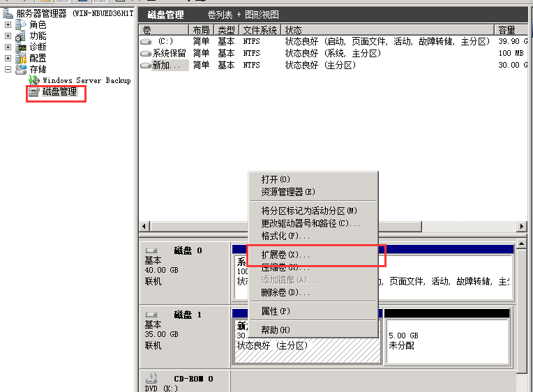This screenshot has height=392, width=533.
Task: Sort volumes by the 文件系统 column header
Action: pyautogui.click(x=260, y=30)
